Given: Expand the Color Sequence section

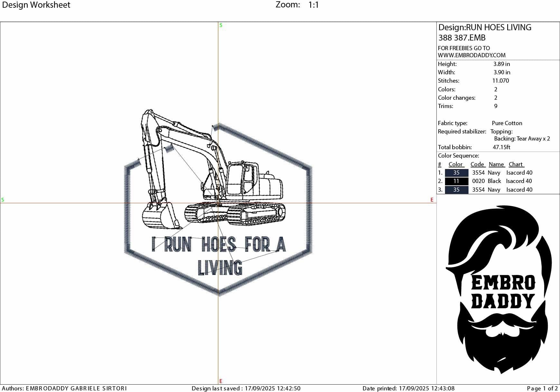Looking at the screenshot, I should [458, 155].
